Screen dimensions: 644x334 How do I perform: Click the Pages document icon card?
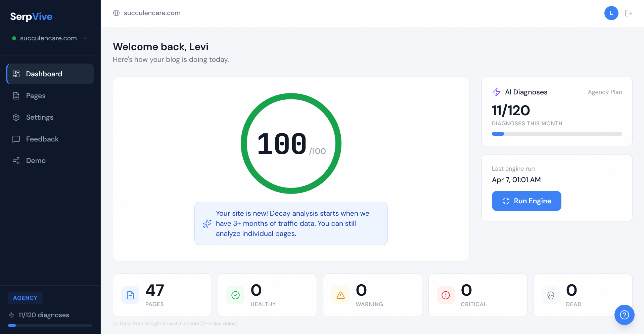click(130, 295)
